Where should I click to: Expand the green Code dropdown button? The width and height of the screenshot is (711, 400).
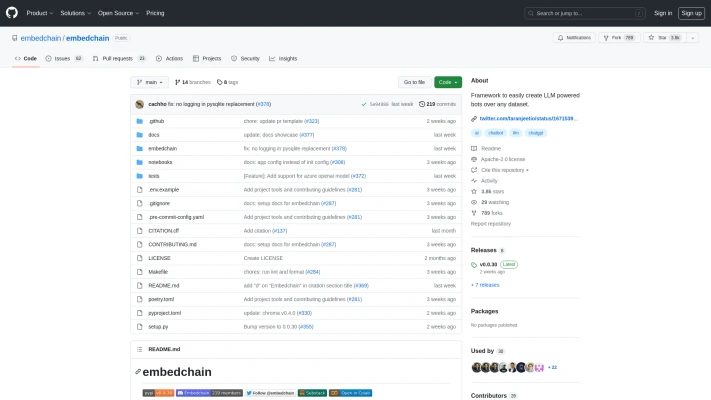click(448, 82)
